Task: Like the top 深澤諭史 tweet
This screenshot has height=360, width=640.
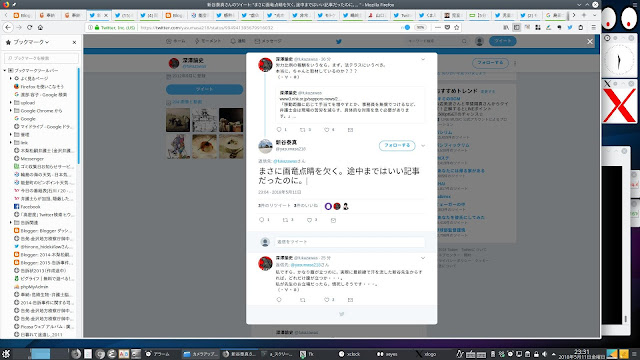Action: tap(327, 130)
